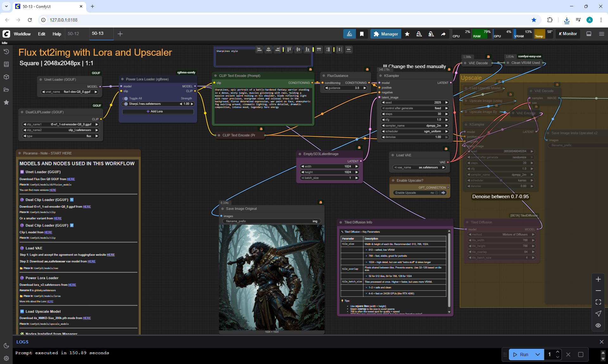Open Run button dropdown arrow
Image resolution: width=608 pixels, height=364 pixels.
pyautogui.click(x=537, y=355)
